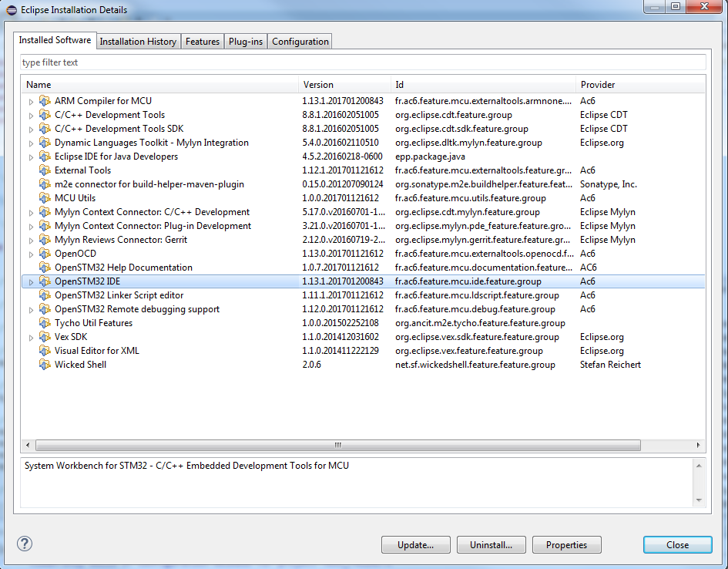The image size is (728, 569).
Task: Expand the C/C++ Development Tools row (8.8.1, cdt.feature.group)
Action: 31,115
